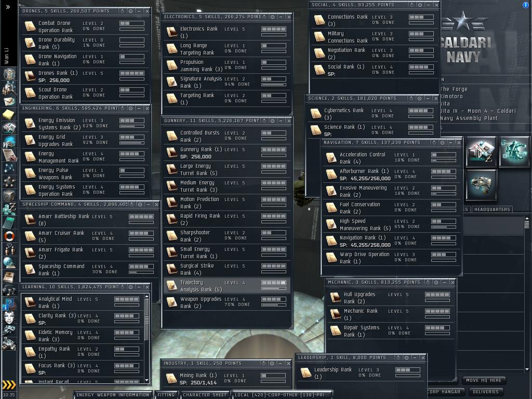
Task: Select Energy Grid Upgrades Rank skill row
Action: [85, 140]
